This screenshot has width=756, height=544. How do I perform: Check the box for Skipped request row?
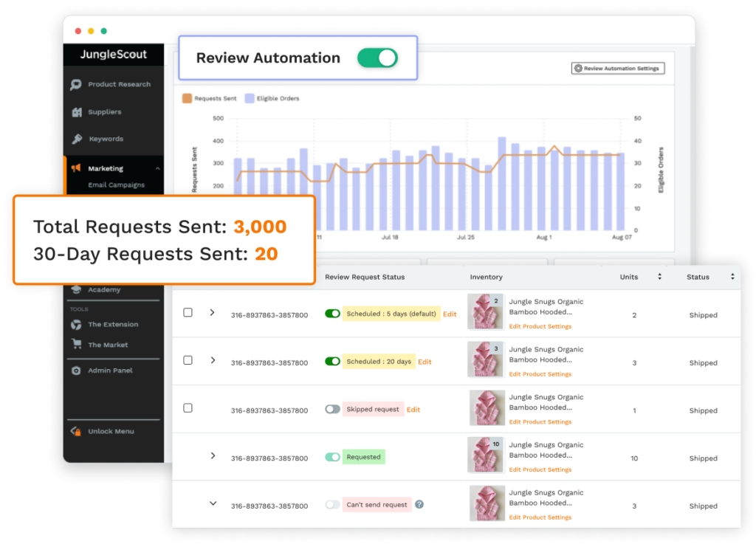(188, 407)
